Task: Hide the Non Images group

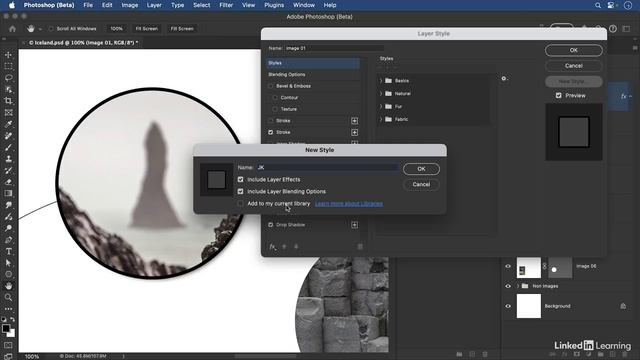Action: (508, 286)
